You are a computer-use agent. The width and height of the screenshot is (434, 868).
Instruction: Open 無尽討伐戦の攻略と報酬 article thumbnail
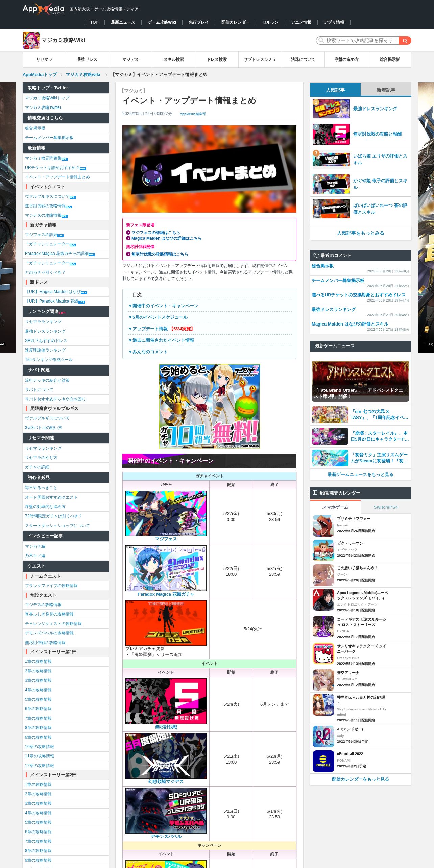coord(331,134)
